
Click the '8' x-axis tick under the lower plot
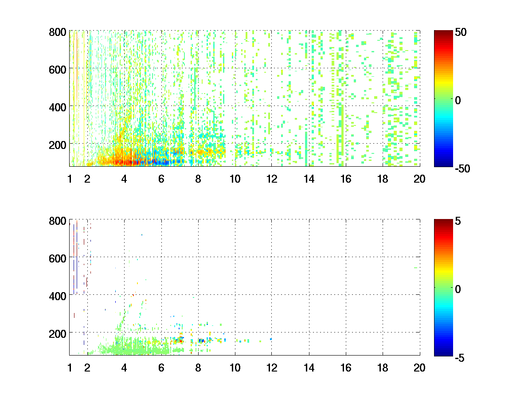[x=198, y=368]
